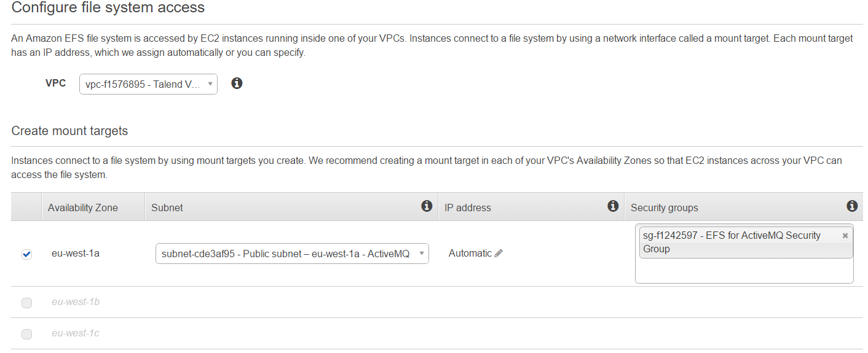Image resolution: width=868 pixels, height=353 pixels.
Task: Edit the Automatic IP address pencil icon
Action: pyautogui.click(x=499, y=253)
